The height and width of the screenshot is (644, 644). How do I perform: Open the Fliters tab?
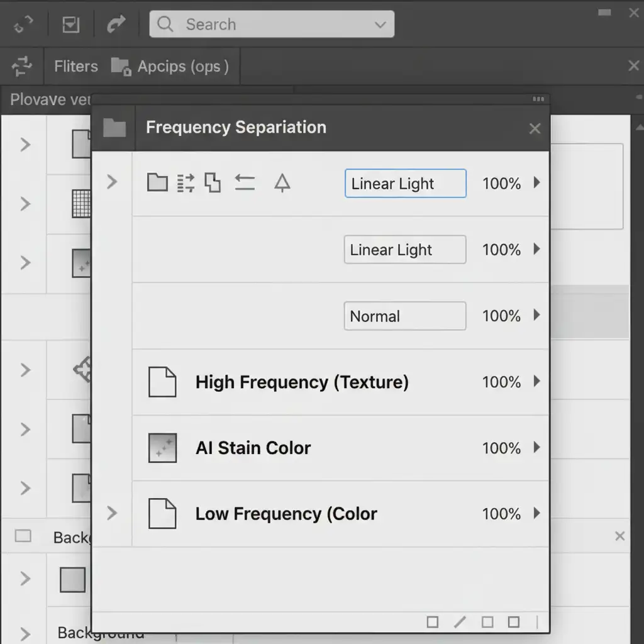(75, 66)
